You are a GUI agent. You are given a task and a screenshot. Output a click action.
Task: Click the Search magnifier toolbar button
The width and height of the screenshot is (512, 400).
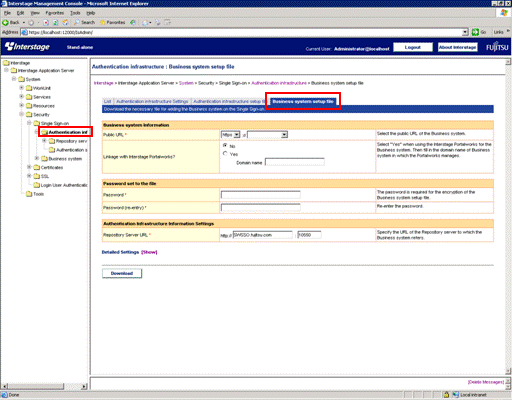coord(85,22)
